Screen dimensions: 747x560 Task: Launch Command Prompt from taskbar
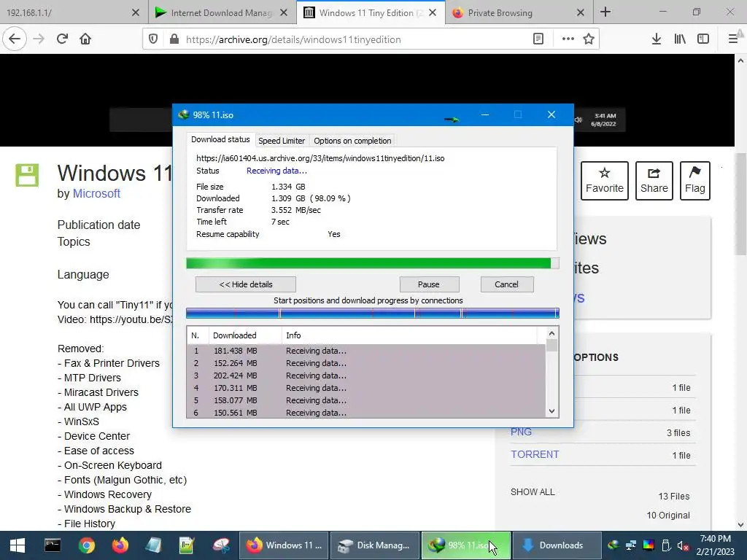[53, 545]
